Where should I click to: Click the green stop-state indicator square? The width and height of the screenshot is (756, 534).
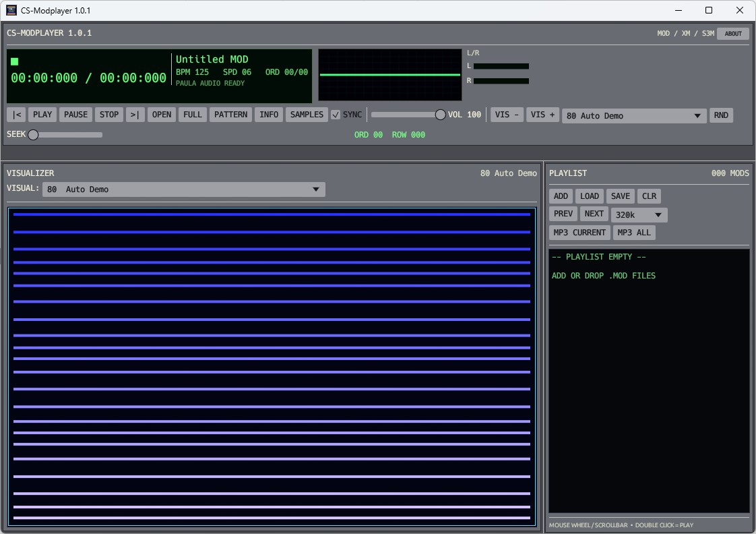pos(14,61)
